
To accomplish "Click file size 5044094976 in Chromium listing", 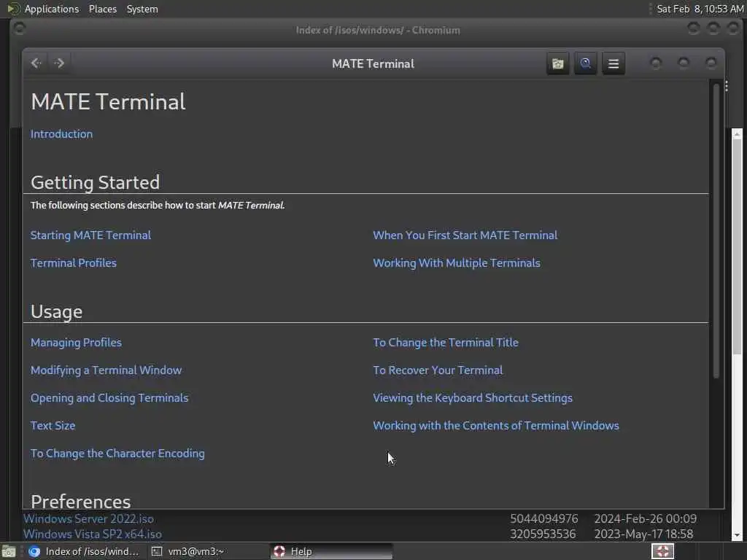I will (544, 518).
